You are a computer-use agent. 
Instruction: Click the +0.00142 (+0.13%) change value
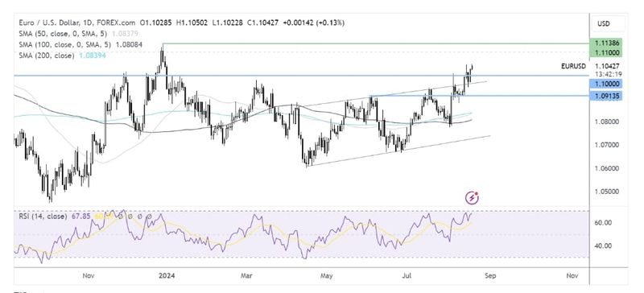pyautogui.click(x=313, y=23)
